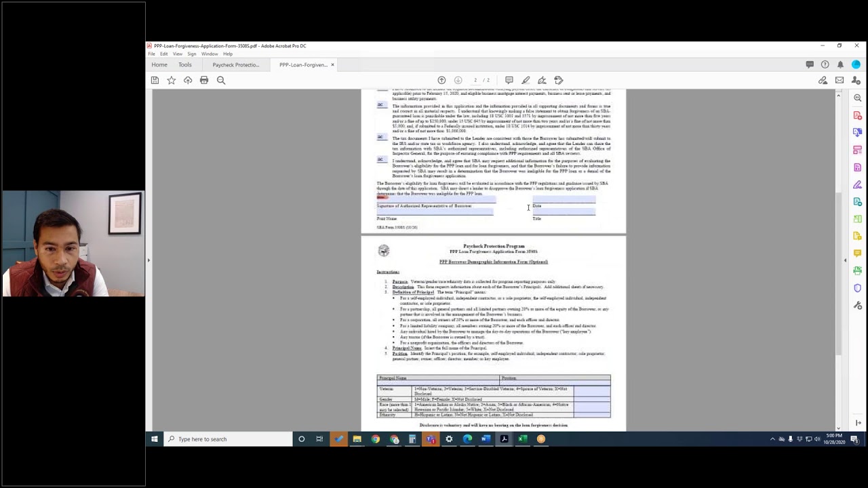Open the Protect shield tool icon
This screenshot has height=488, width=868.
coord(858,288)
